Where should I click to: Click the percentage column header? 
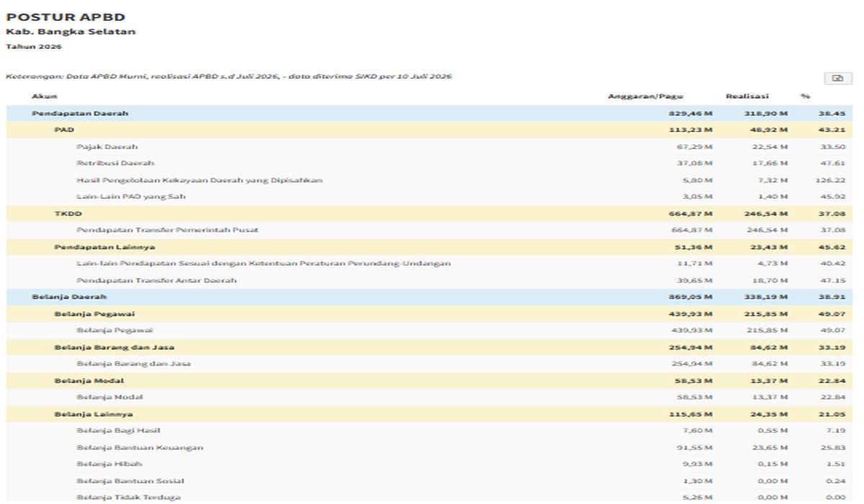(805, 96)
